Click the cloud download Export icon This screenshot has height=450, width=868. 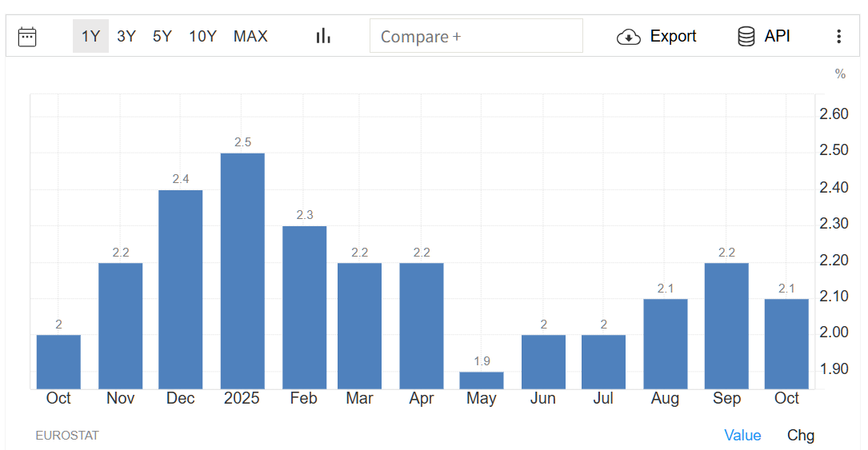[629, 37]
